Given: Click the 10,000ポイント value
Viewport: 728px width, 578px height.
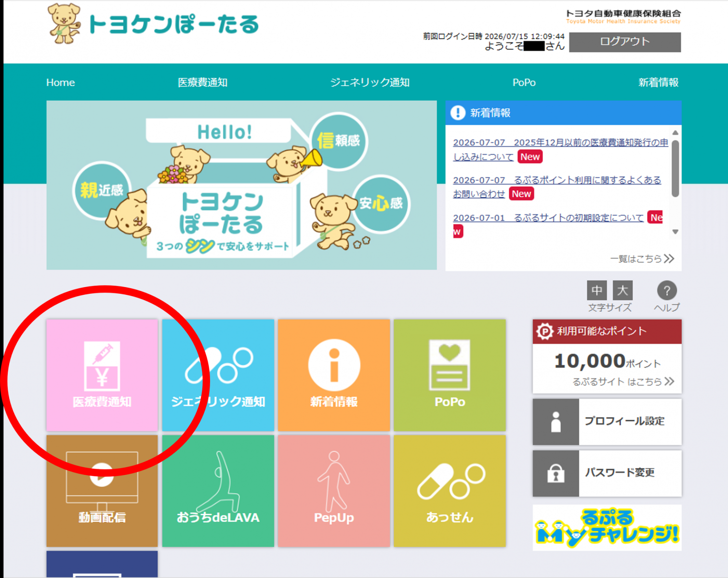Looking at the screenshot, I should [607, 361].
